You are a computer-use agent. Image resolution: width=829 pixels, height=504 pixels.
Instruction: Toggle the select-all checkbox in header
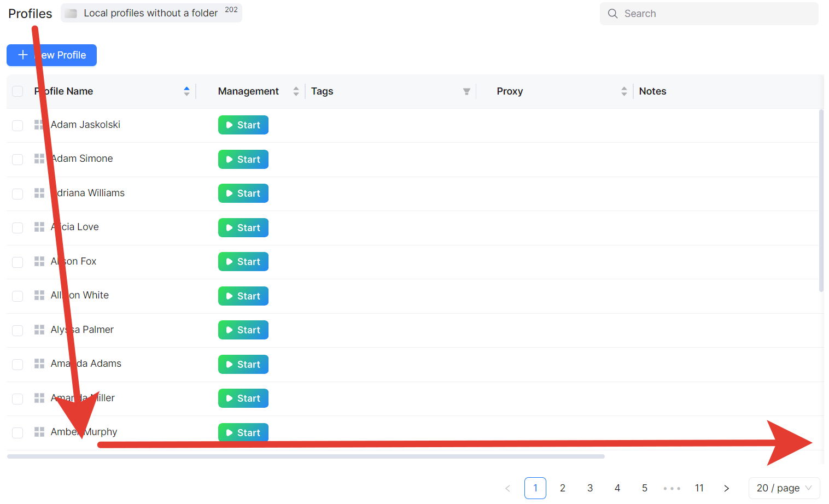point(17,91)
